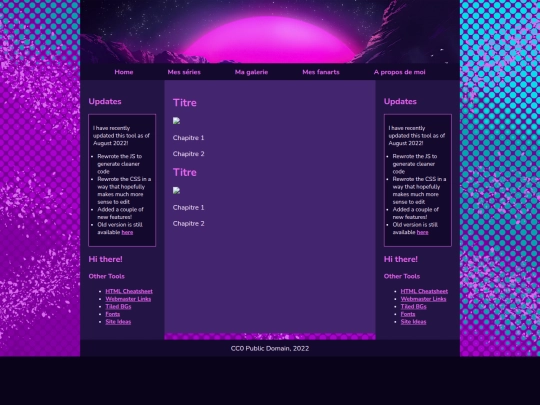
Task: Click the broken image under second Titre
Action: (x=176, y=191)
